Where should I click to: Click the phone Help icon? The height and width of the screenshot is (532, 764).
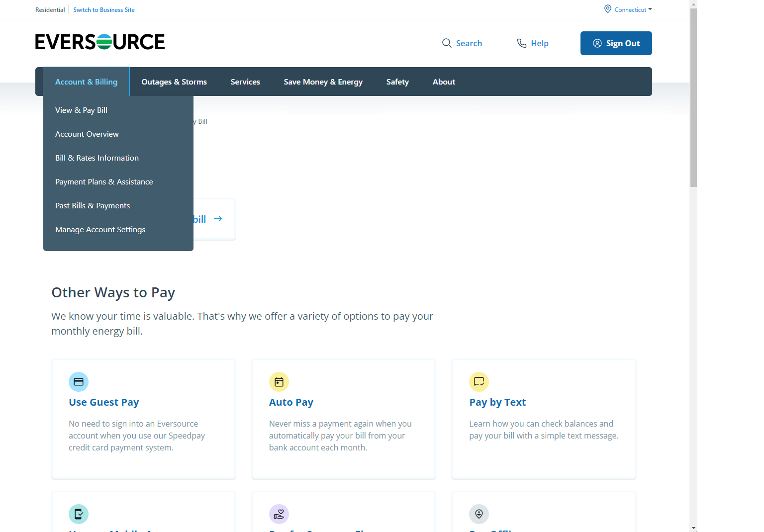tap(522, 43)
